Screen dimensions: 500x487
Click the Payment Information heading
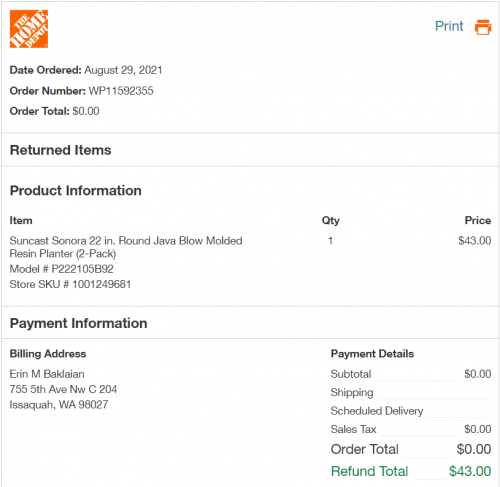coord(79,323)
